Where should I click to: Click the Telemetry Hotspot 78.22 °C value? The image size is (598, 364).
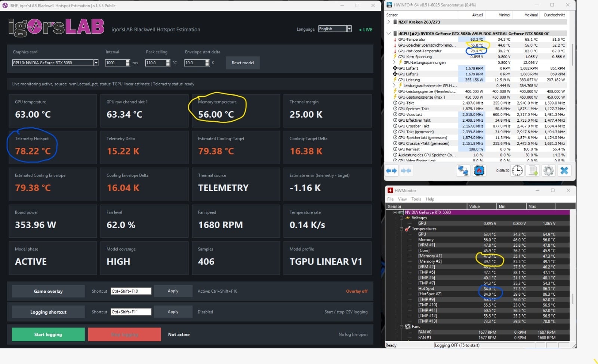tap(33, 151)
